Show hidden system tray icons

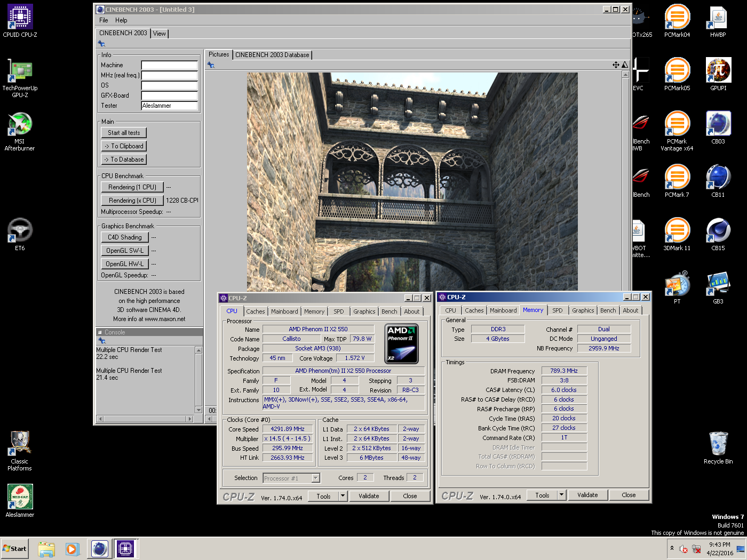(672, 548)
